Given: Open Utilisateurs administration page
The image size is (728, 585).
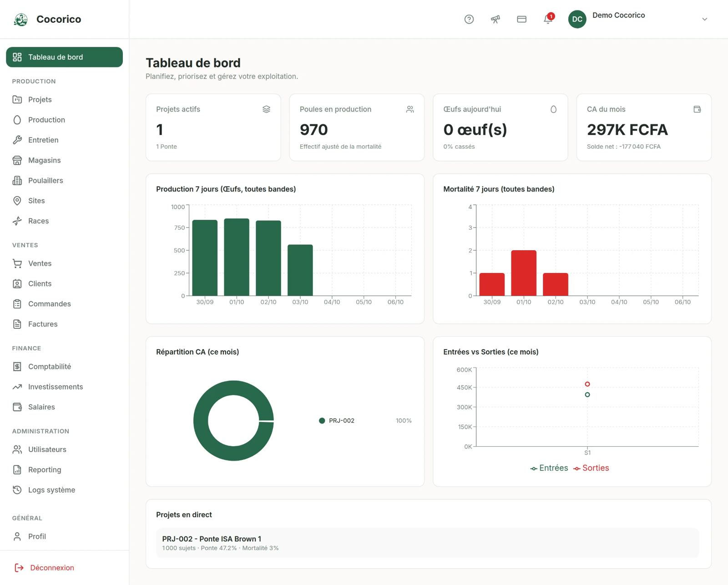Looking at the screenshot, I should pyautogui.click(x=64, y=449).
